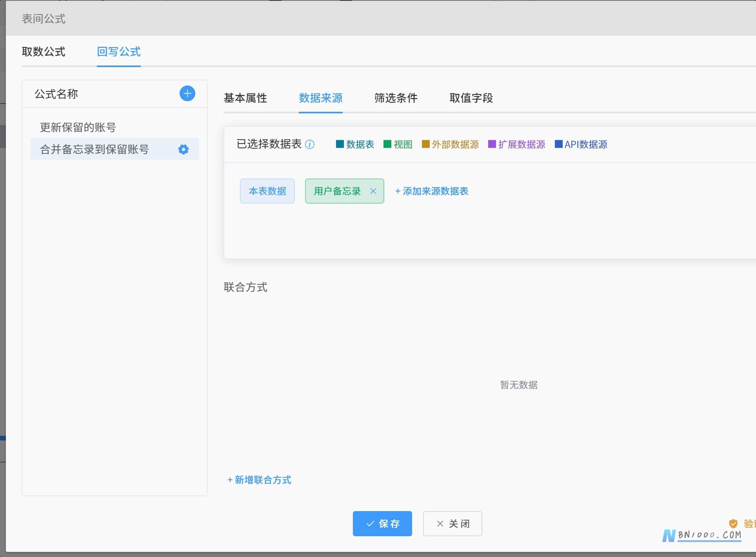
Task: Open the 基本属性 tab
Action: click(x=245, y=98)
